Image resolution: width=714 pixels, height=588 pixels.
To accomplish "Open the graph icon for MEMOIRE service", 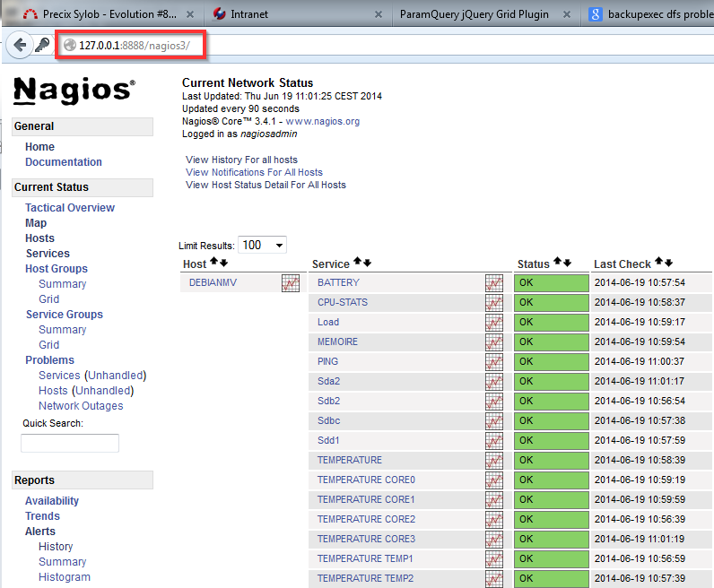I will [494, 342].
